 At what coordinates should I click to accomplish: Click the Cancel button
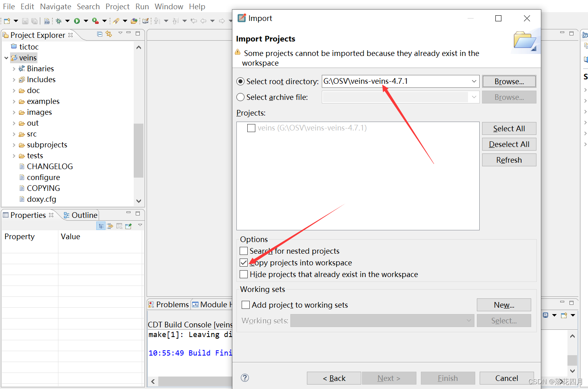point(507,378)
